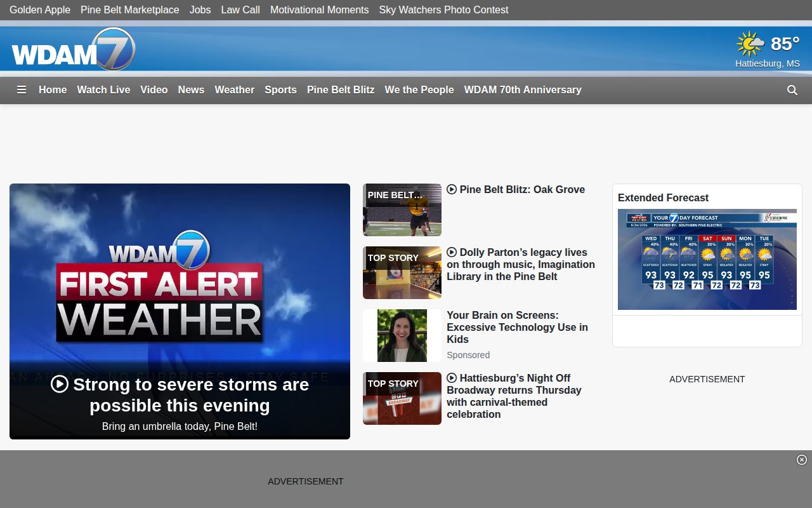Click 'Bring an umbrella today, Pine Belt!' text
Viewport: 812px width, 508px height.
coord(180,427)
